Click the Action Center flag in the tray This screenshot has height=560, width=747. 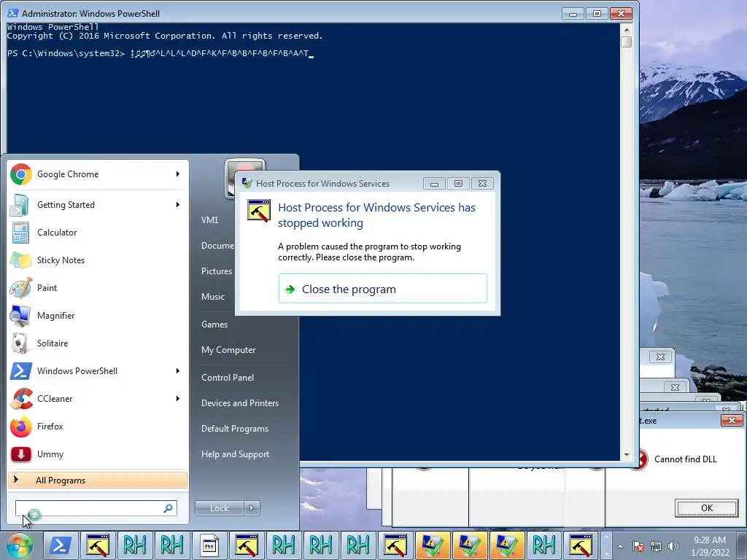tap(638, 546)
